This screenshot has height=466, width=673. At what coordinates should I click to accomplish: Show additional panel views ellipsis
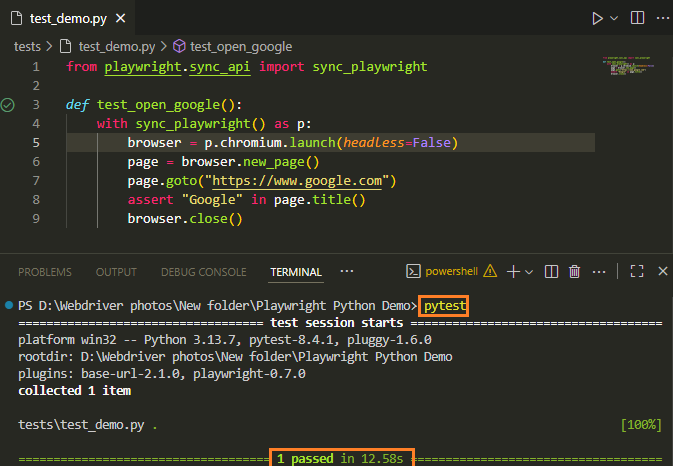point(346,271)
